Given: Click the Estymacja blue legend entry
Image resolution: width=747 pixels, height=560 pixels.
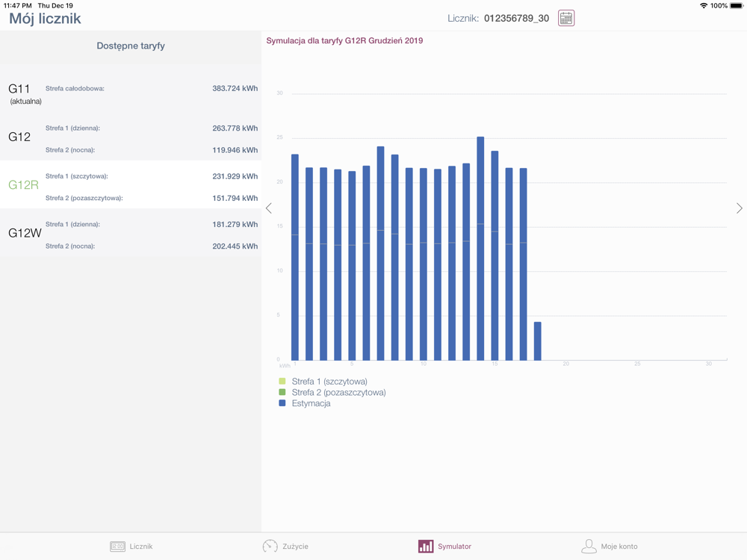Looking at the screenshot, I should pyautogui.click(x=311, y=403).
